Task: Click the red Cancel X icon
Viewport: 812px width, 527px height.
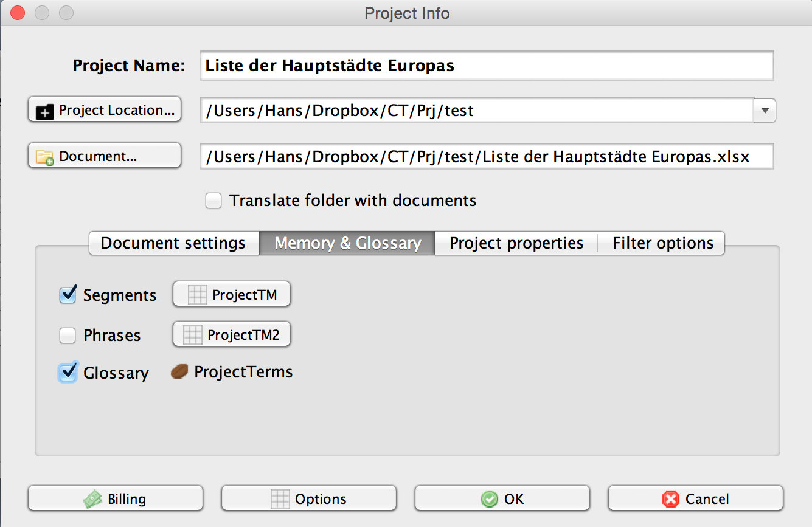Action: pos(671,500)
